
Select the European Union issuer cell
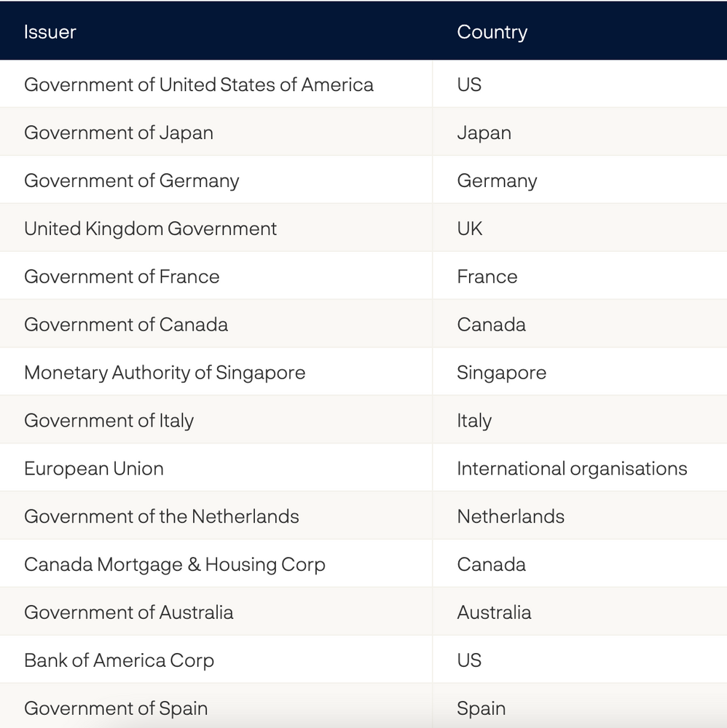(94, 469)
